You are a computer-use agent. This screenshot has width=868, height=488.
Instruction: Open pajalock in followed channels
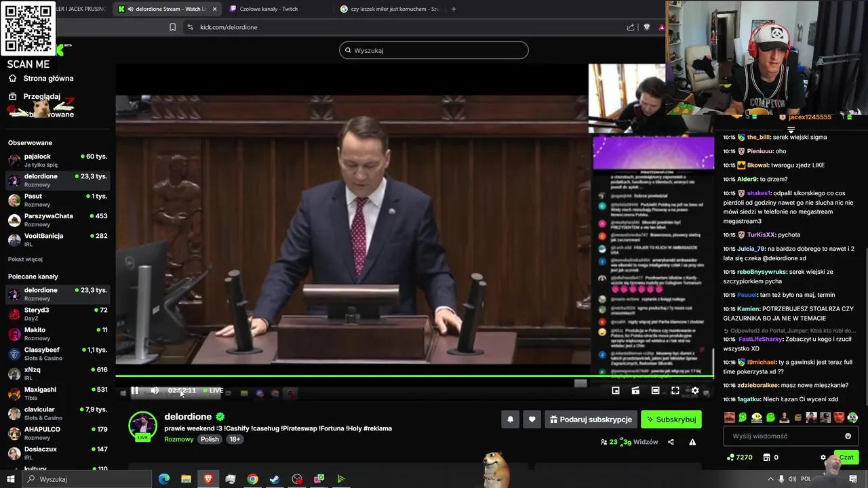(x=58, y=160)
